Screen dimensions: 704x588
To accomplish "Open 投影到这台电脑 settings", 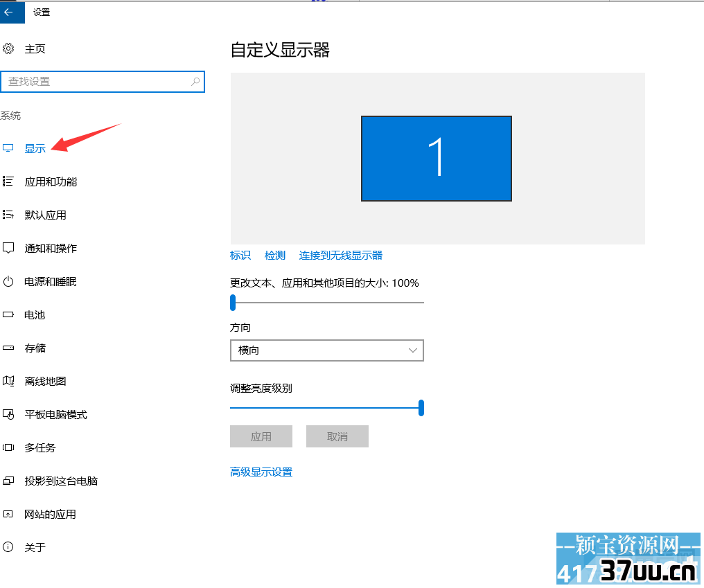I will coord(61,481).
